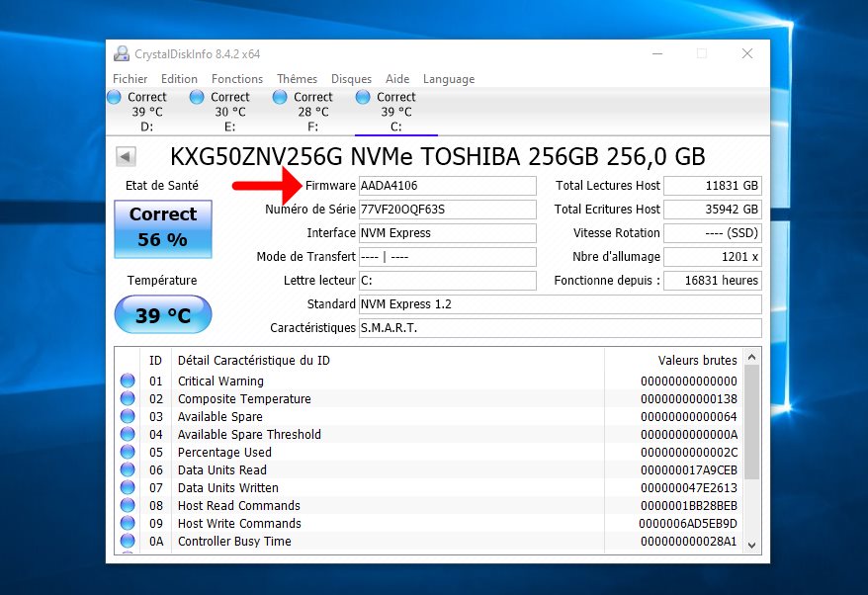Open the Language menu

[x=449, y=79]
